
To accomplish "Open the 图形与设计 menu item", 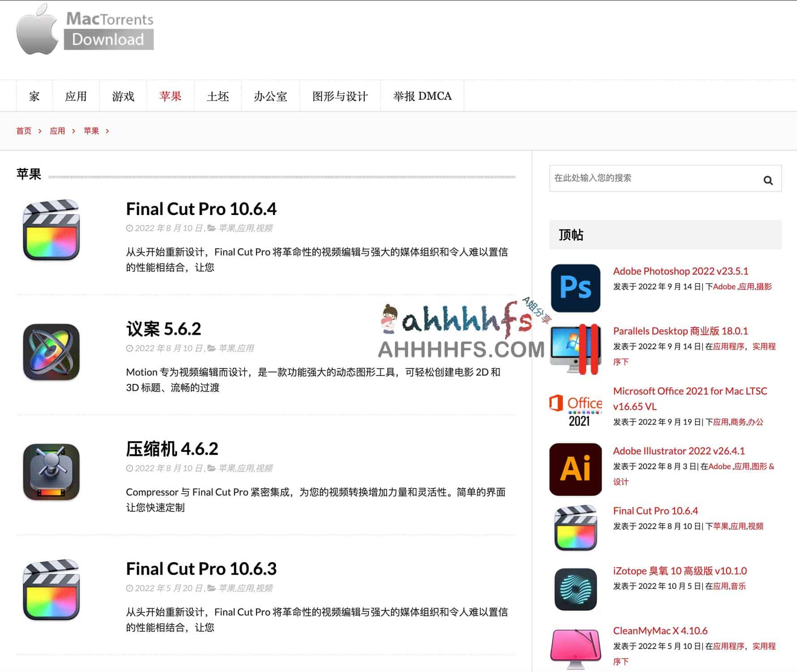I will [340, 96].
